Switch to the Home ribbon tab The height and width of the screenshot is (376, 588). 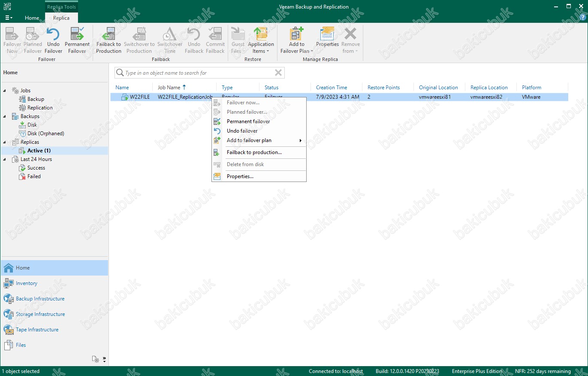click(x=32, y=18)
